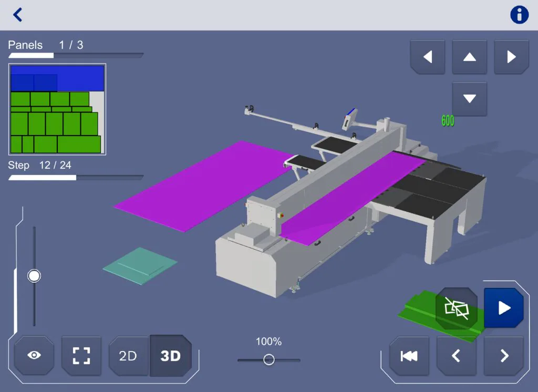
Task: Pan view left with left arrow
Action: (x=427, y=57)
